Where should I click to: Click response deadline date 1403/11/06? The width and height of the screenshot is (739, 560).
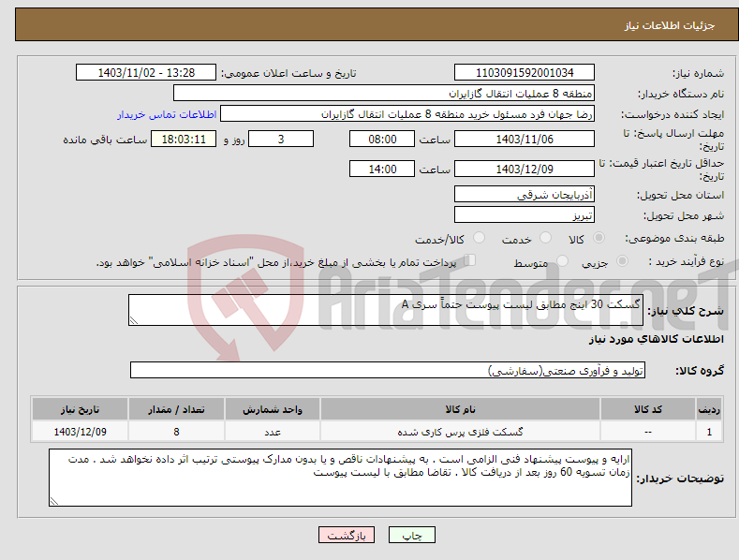click(x=525, y=139)
